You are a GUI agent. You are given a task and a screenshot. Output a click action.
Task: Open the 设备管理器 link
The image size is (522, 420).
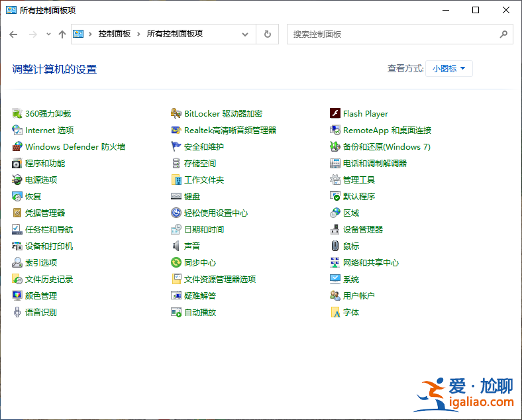363,230
